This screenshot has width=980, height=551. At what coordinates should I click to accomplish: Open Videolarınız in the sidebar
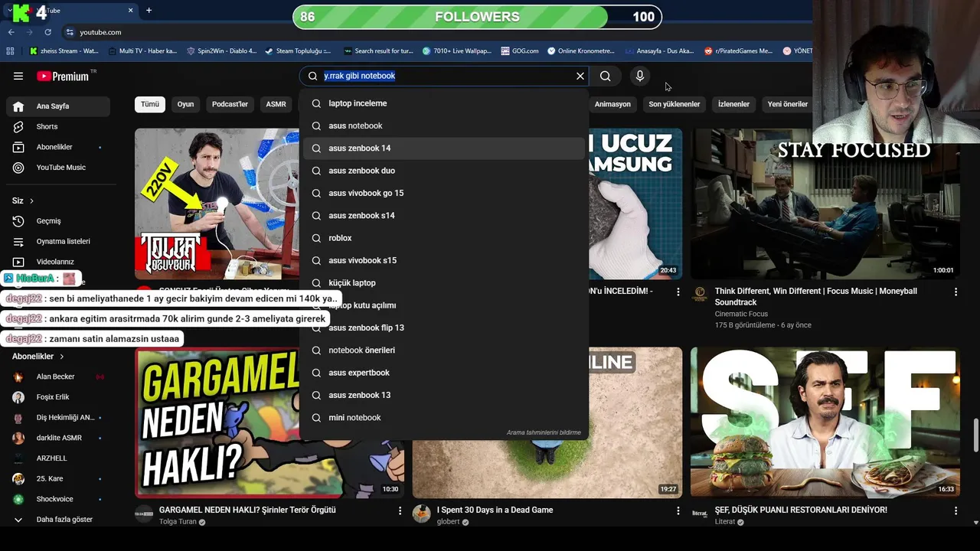click(58, 262)
